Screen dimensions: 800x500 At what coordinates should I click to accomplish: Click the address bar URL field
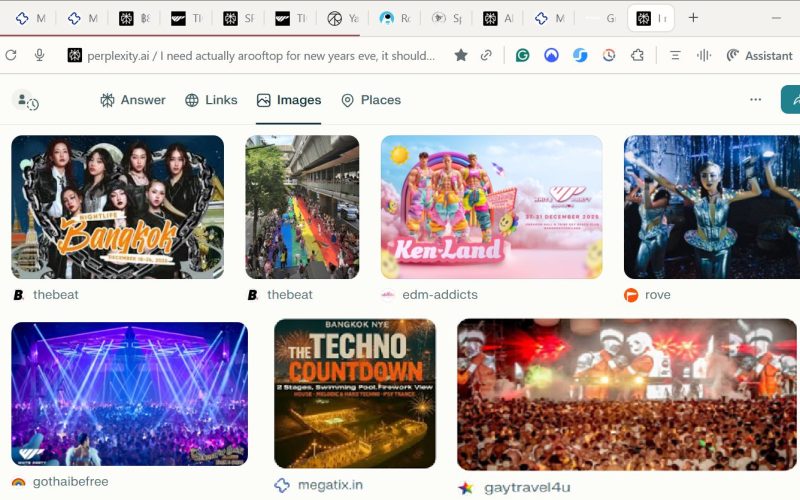click(x=261, y=55)
